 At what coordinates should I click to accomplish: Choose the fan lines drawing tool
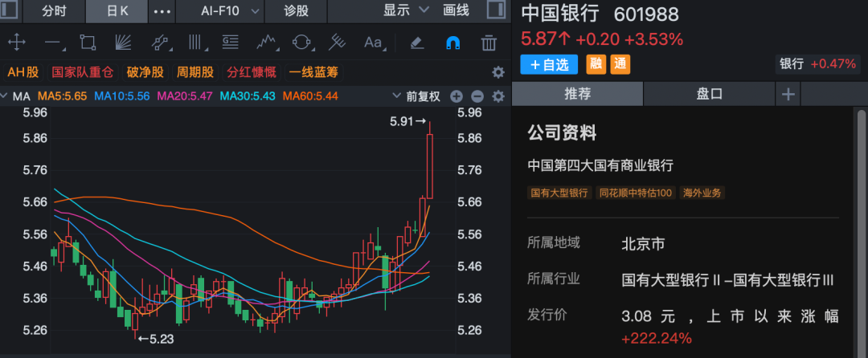[124, 43]
